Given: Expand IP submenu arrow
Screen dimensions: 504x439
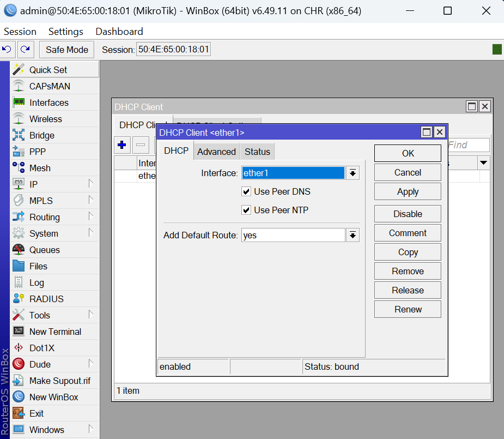Looking at the screenshot, I should 91,184.
